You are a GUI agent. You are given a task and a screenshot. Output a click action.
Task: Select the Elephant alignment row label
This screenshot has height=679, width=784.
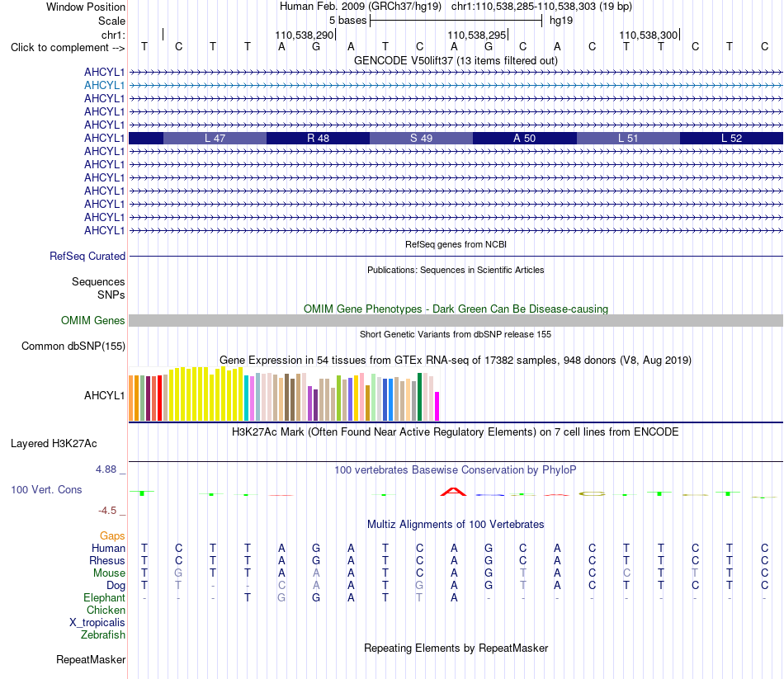(104, 597)
